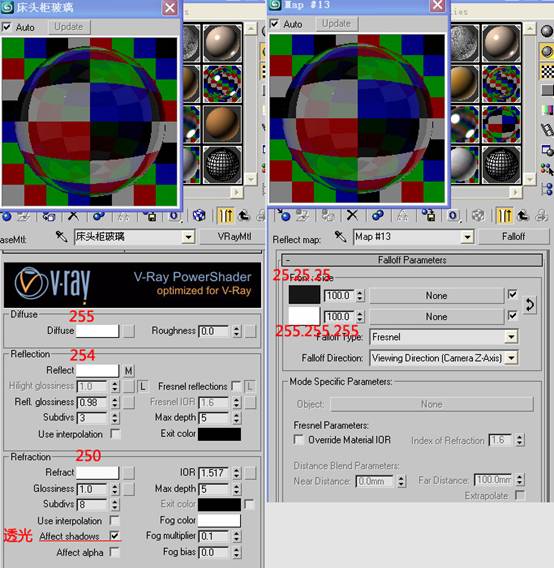Open Falloff Direction dropdown
This screenshot has height=568, width=554.
pos(511,358)
